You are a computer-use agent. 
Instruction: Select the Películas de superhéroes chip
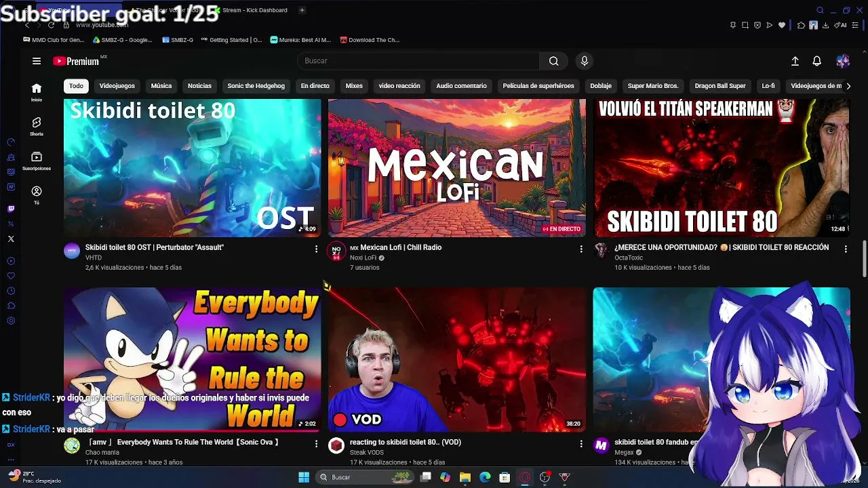538,86
